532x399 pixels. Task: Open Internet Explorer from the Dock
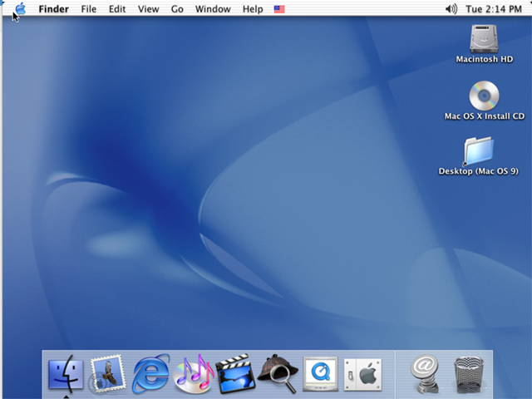point(150,373)
